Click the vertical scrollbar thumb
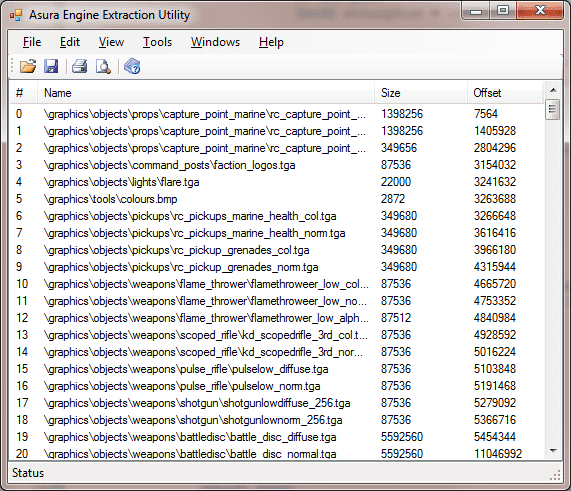The height and width of the screenshot is (491, 571). [x=553, y=109]
